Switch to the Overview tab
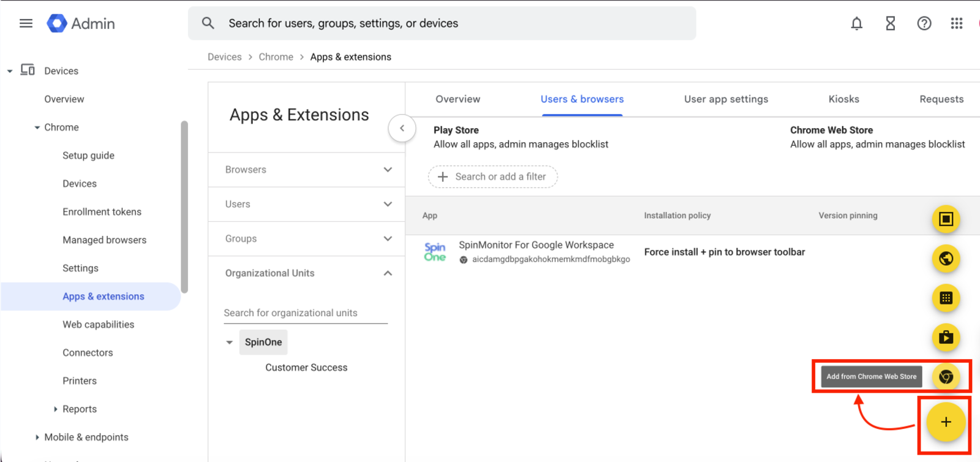Image resolution: width=980 pixels, height=462 pixels. [x=458, y=99]
